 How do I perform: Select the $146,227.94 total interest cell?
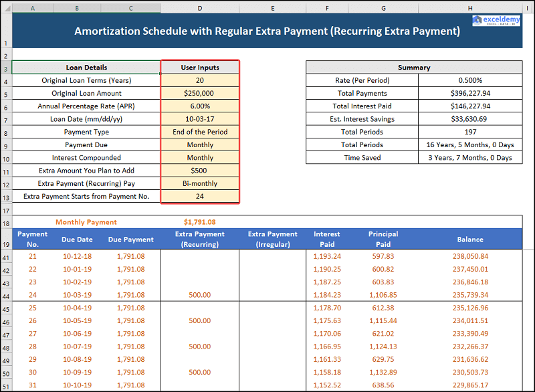470,106
